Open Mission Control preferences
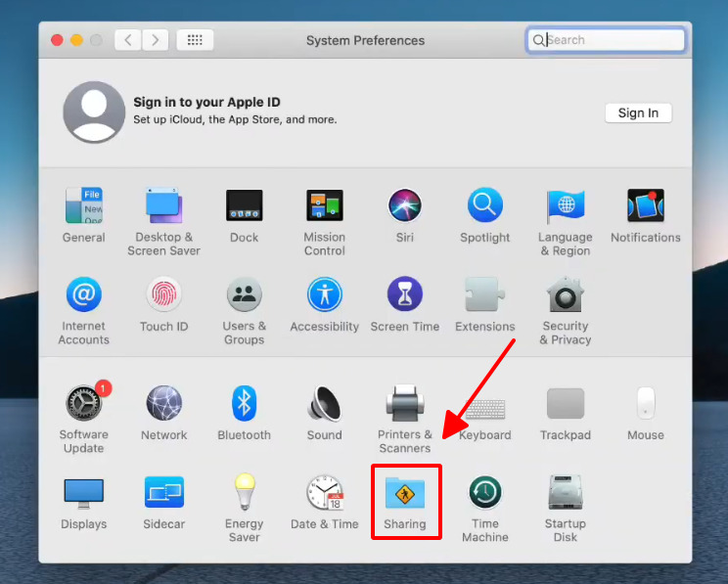This screenshot has height=584, width=728. pos(325,205)
